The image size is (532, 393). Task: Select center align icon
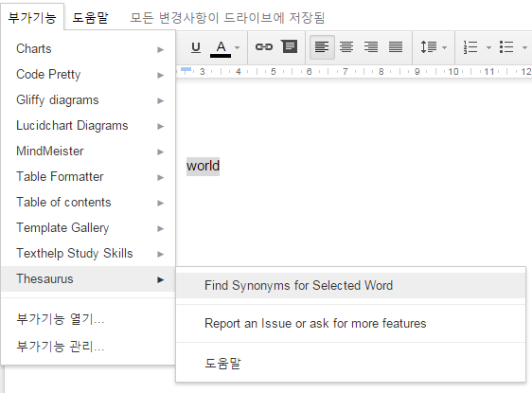pyautogui.click(x=346, y=47)
